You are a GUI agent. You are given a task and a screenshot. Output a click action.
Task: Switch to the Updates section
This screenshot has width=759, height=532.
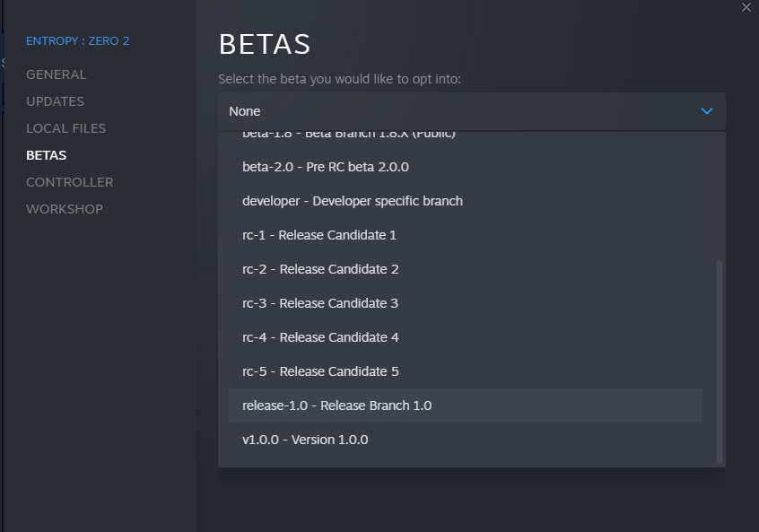tap(55, 101)
